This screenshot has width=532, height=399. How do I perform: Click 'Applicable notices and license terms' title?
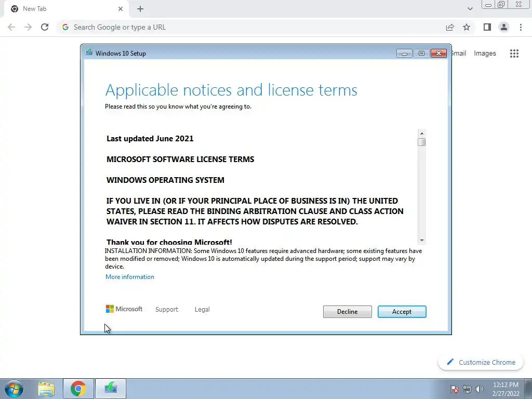click(231, 90)
